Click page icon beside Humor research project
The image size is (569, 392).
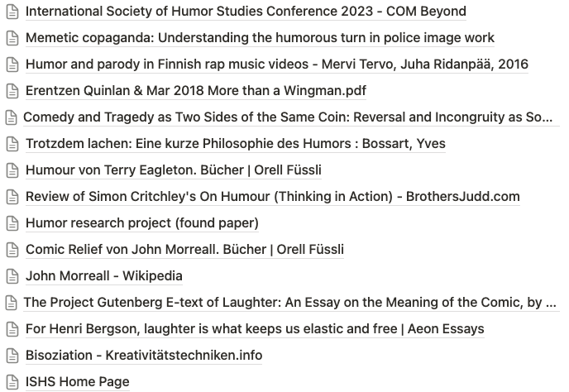pos(12,222)
